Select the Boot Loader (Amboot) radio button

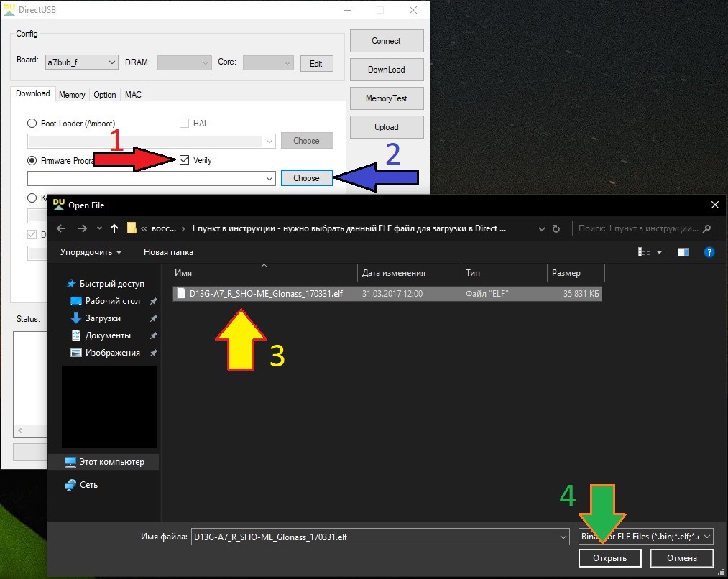click(32, 124)
